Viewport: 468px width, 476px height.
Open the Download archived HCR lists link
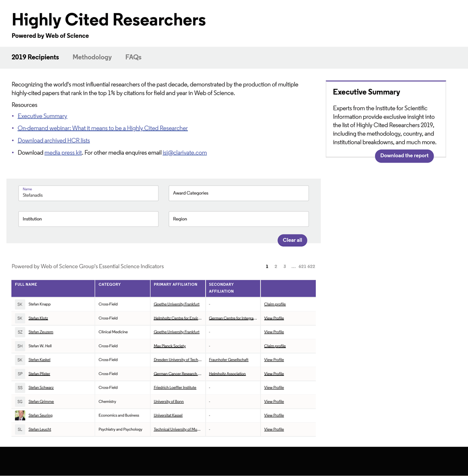click(x=53, y=140)
